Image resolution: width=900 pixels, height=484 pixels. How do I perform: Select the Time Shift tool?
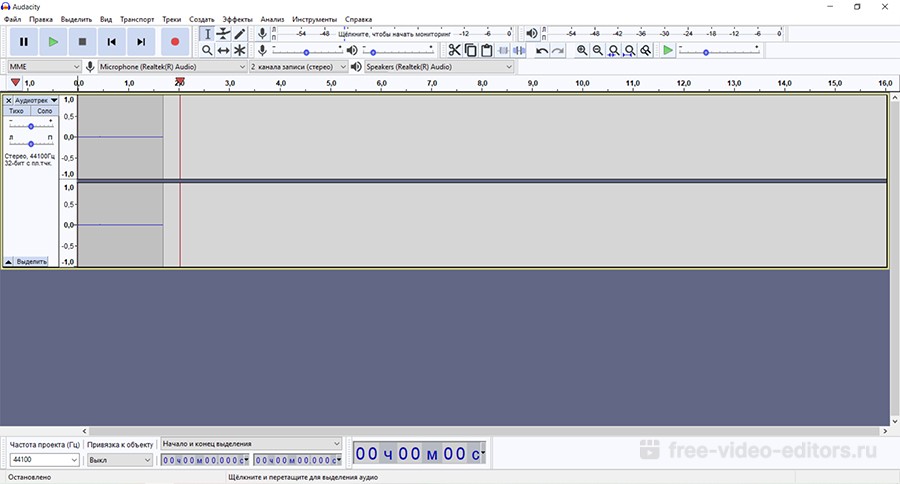coord(223,51)
